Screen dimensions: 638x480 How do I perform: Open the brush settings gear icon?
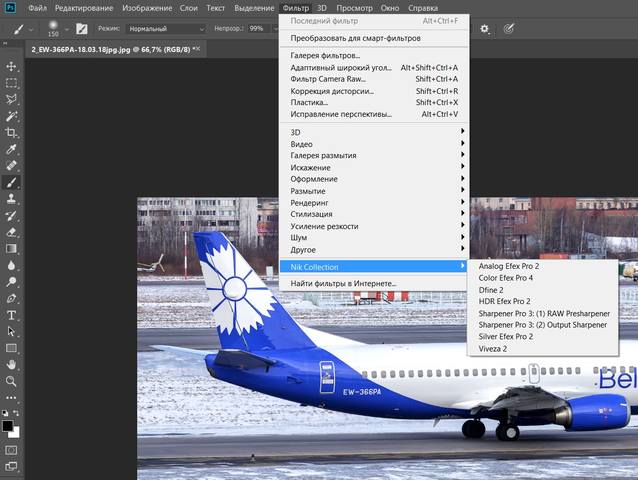(484, 28)
